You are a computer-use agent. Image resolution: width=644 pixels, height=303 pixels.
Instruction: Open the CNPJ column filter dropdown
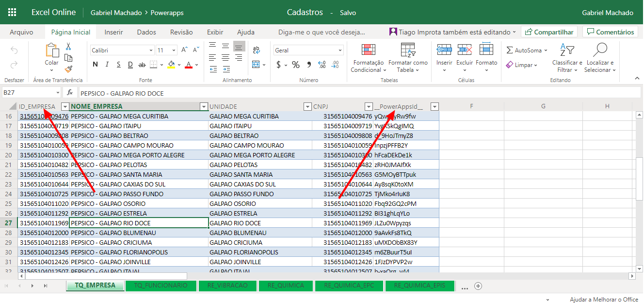click(x=369, y=107)
